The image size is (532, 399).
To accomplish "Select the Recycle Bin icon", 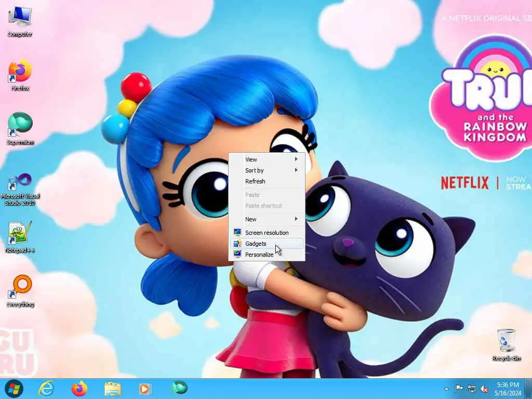I will pos(506,344).
